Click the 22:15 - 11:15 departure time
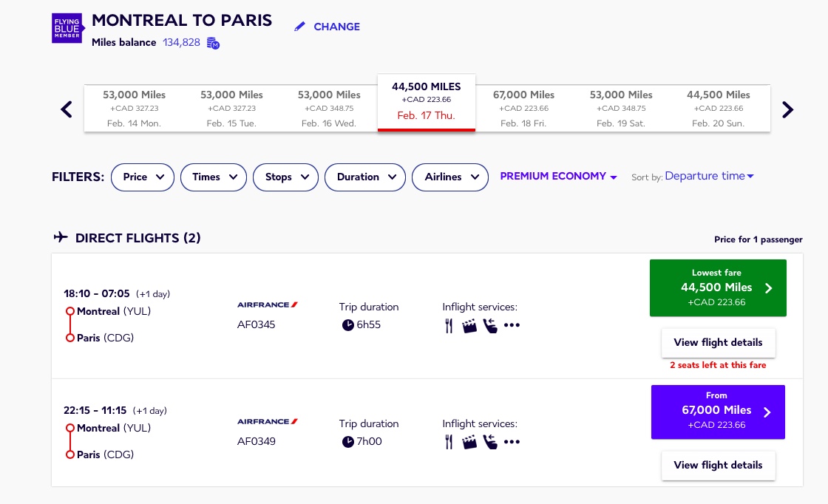 [x=95, y=410]
